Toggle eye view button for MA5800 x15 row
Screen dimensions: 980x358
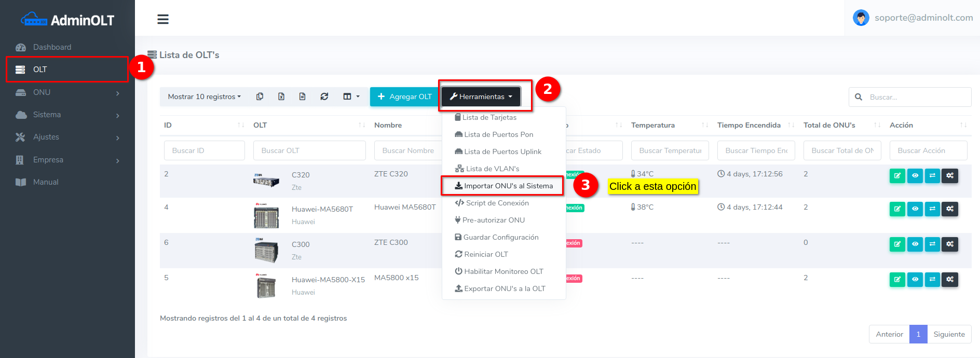click(915, 280)
